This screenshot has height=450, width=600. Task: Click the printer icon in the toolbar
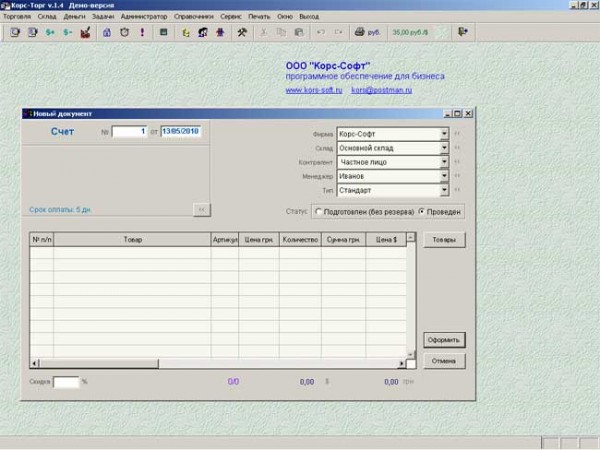pos(358,32)
